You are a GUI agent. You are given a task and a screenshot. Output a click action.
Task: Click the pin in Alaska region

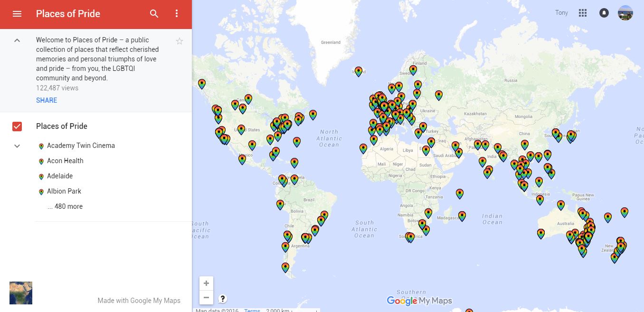202,84
